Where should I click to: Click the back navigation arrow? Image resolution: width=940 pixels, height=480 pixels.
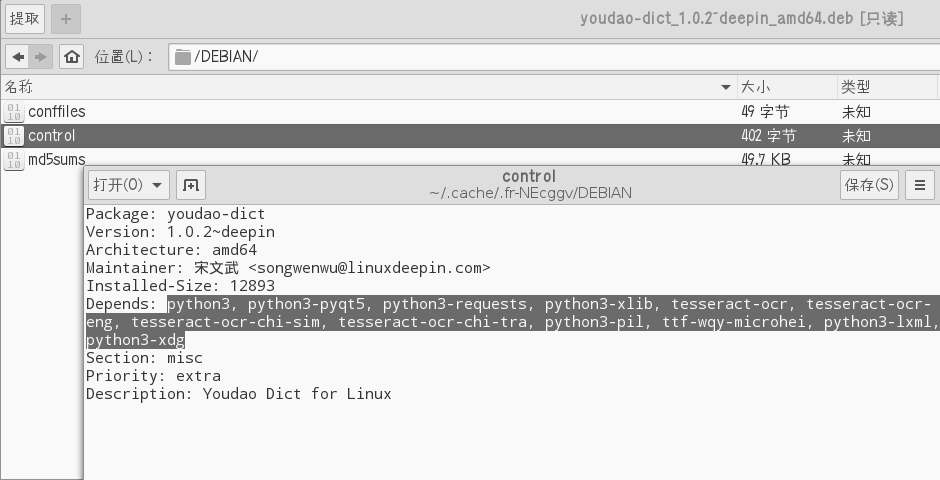(x=18, y=57)
